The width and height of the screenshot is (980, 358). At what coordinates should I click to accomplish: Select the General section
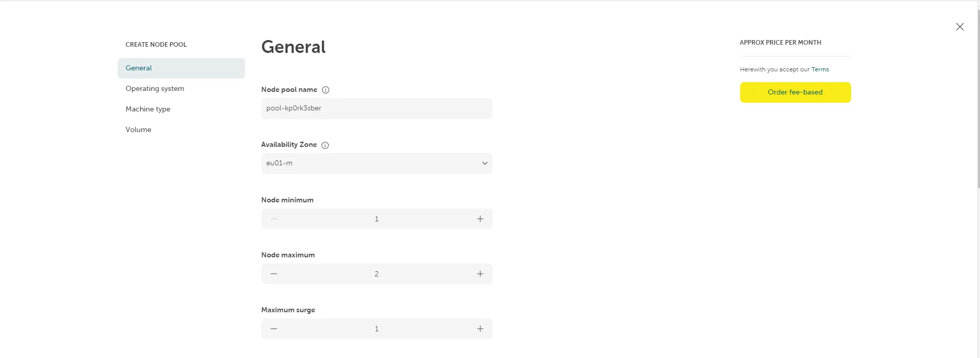[139, 67]
